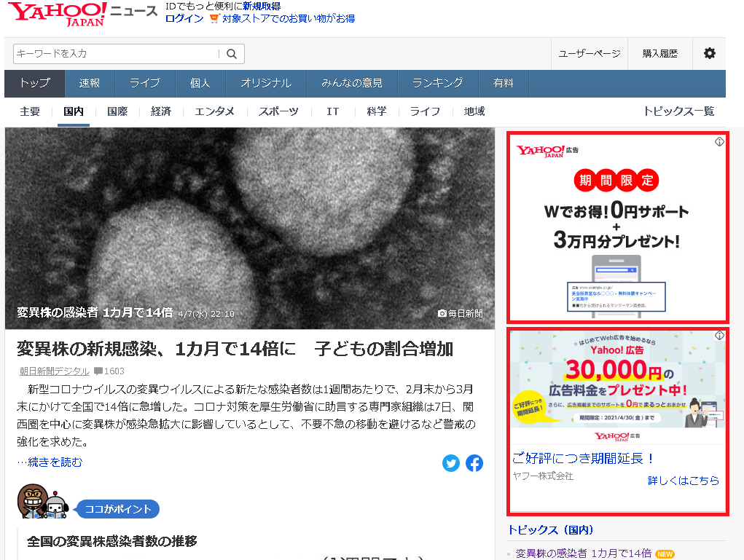Click ad info icon on top advertisement

click(x=719, y=142)
